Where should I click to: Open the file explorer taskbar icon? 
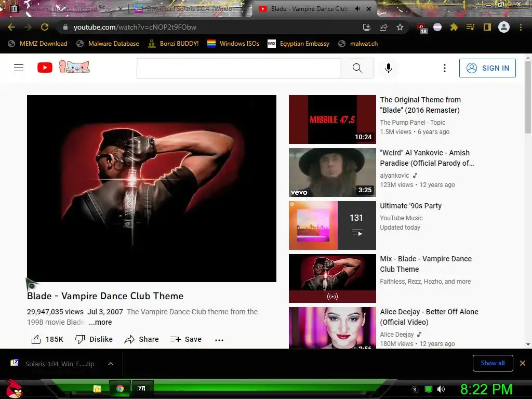coord(97,389)
